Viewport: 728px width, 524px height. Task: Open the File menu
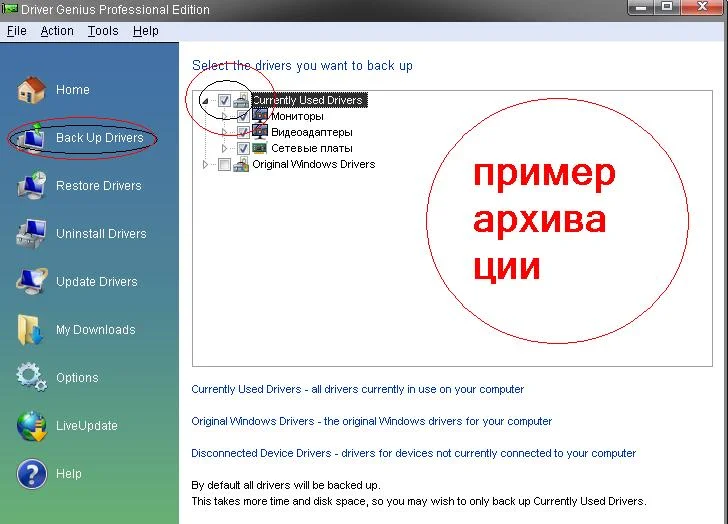17,31
